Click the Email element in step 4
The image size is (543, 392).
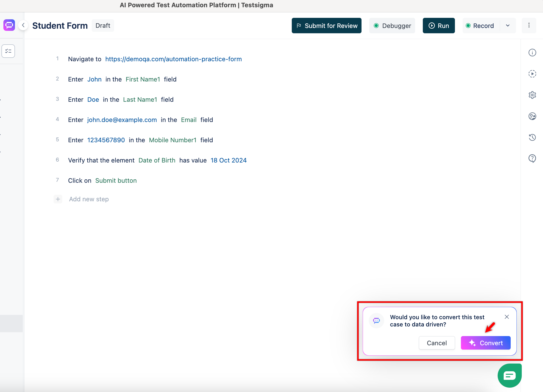click(x=189, y=120)
